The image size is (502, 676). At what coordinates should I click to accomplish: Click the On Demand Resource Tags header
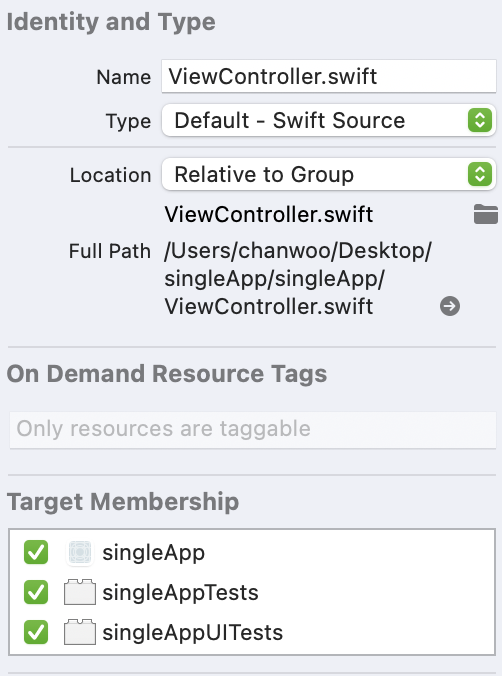(x=166, y=373)
